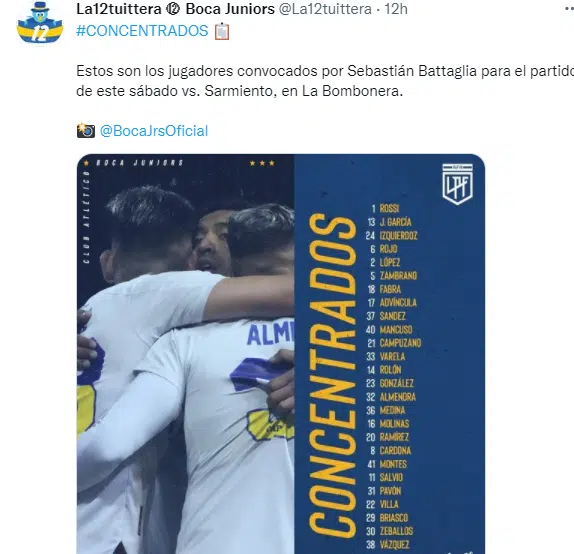
Task: Click the vertical CONCENTRADOS title in image
Action: 332,376
